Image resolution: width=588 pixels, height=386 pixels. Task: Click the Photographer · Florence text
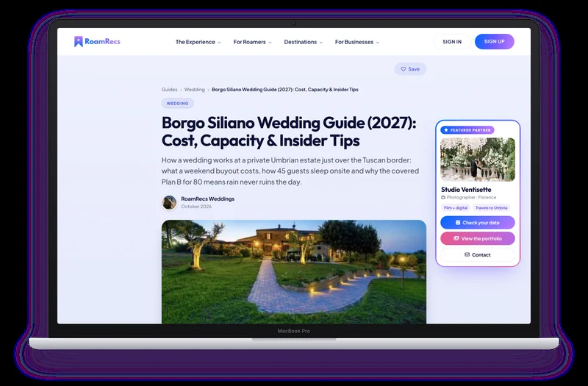pyautogui.click(x=471, y=197)
